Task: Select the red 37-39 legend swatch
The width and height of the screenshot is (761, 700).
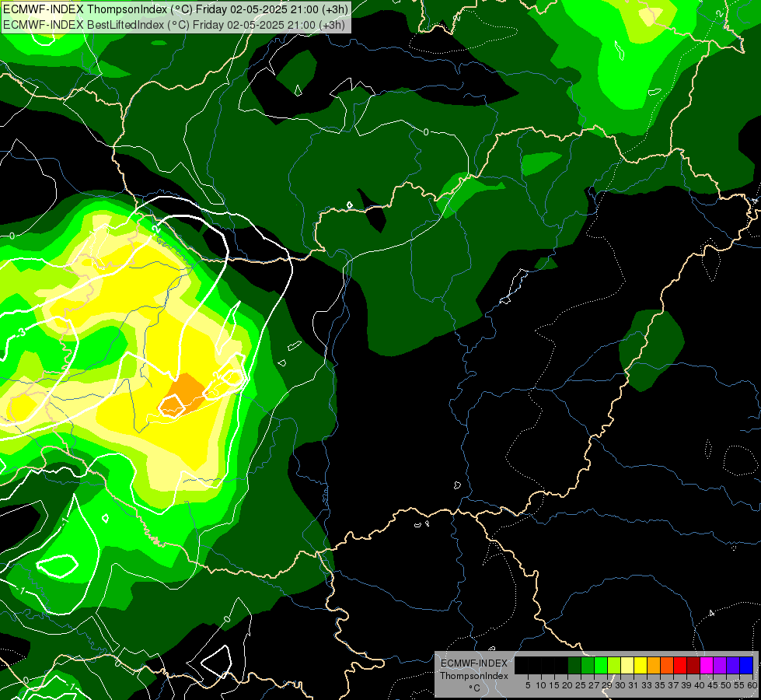Action: tap(679, 665)
